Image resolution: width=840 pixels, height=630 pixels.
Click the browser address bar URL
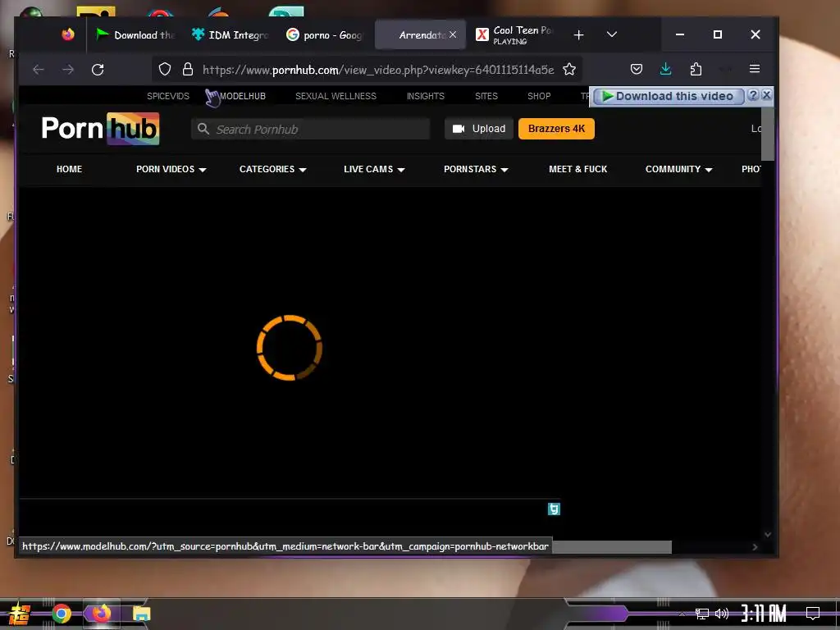point(378,69)
